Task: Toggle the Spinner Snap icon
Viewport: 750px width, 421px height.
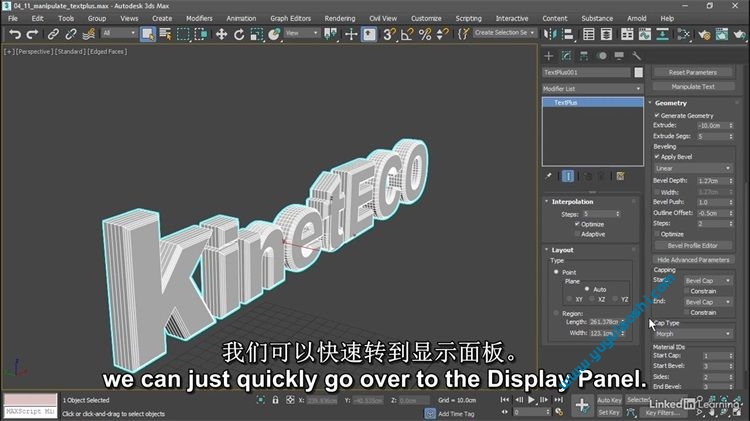Action: tap(443, 34)
